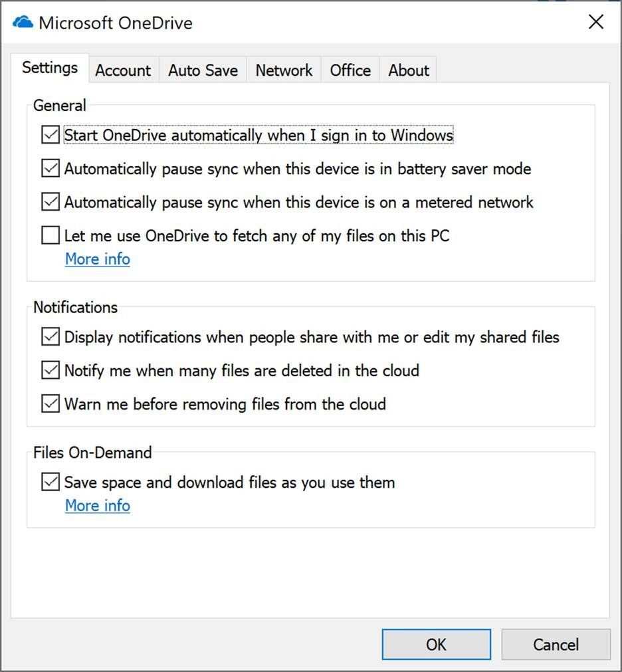Viewport: 622px width, 672px height.
Task: Click the OneDrive cloud icon in title bar
Action: 22,21
